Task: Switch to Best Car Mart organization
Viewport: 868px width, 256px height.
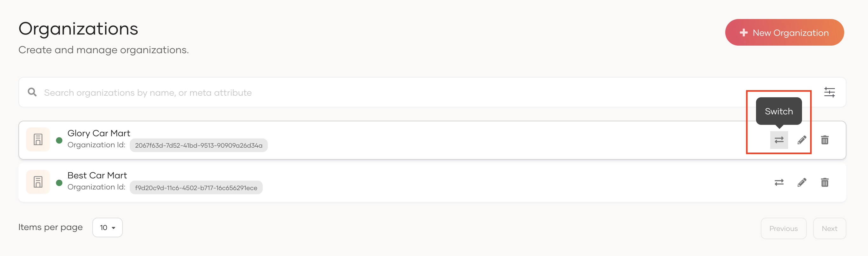Action: (779, 182)
